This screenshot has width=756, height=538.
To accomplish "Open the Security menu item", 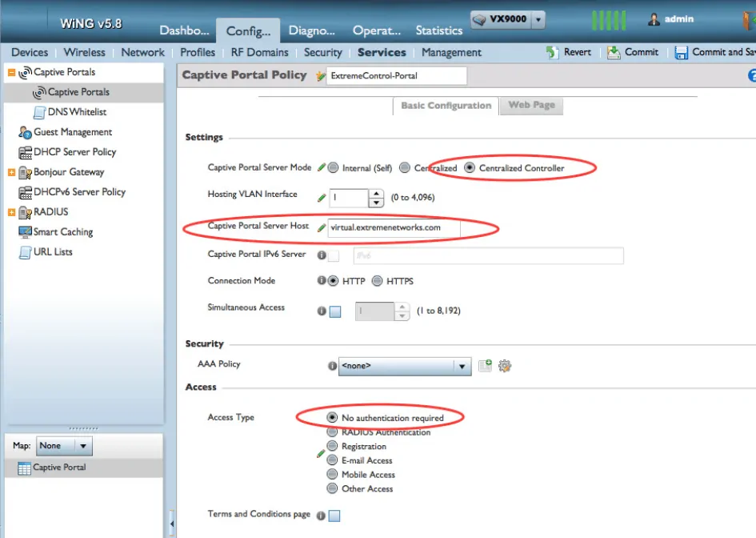I will (x=322, y=52).
